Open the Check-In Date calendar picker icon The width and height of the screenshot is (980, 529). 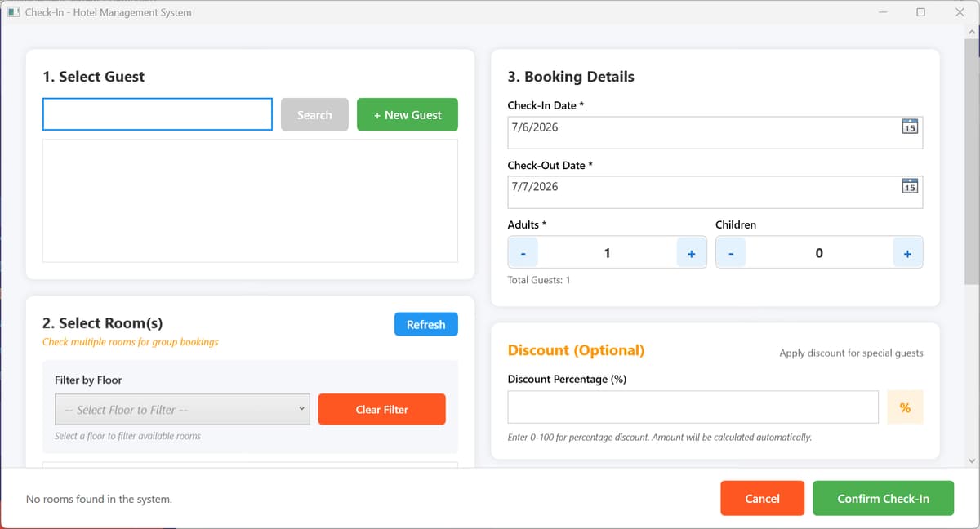(910, 127)
